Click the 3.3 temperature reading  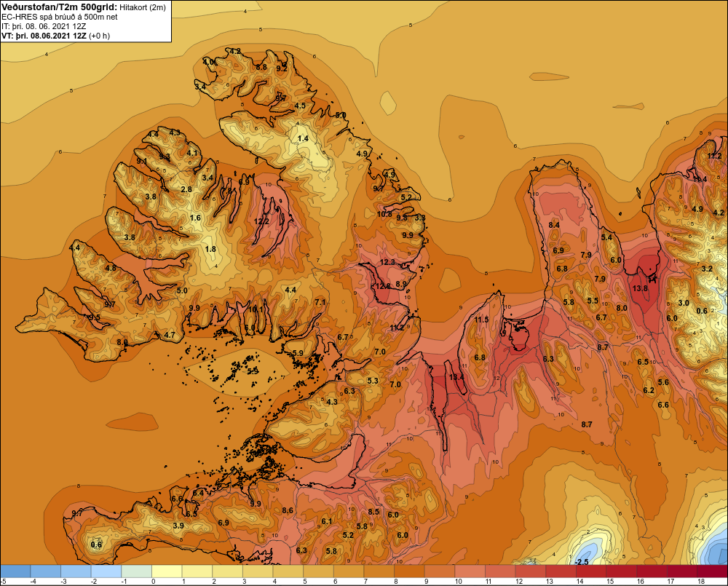coord(420,218)
